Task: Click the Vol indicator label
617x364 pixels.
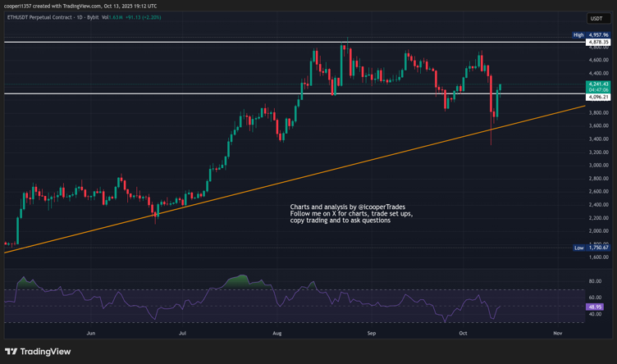Action: (106, 17)
